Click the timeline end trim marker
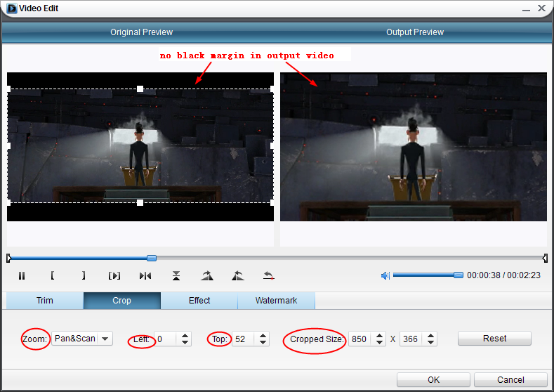The height and width of the screenshot is (392, 554). 545,258
